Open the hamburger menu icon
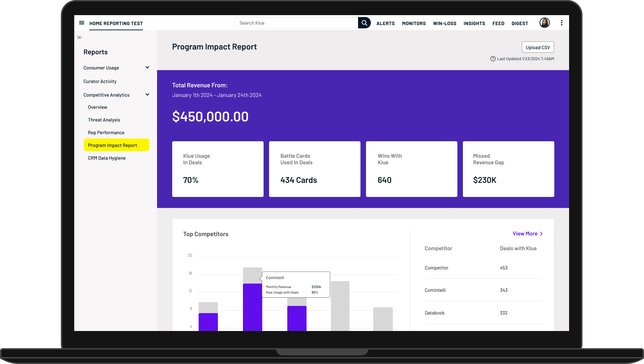Image resolution: width=644 pixels, height=364 pixels. coord(82,23)
